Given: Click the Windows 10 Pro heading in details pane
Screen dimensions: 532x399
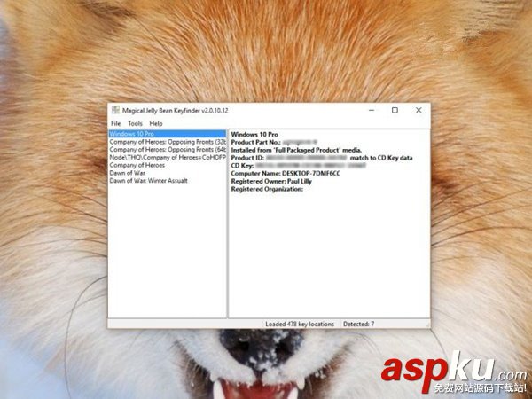Looking at the screenshot, I should click(x=254, y=135).
